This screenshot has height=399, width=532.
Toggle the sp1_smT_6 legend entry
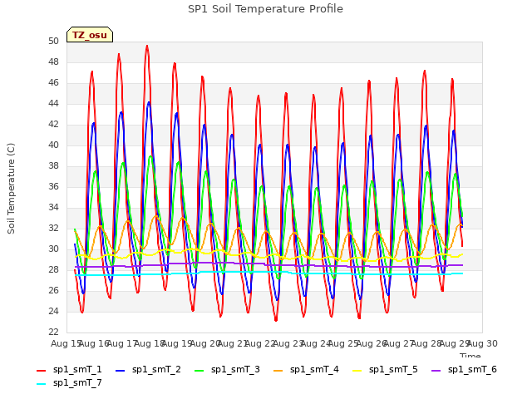click(x=464, y=369)
